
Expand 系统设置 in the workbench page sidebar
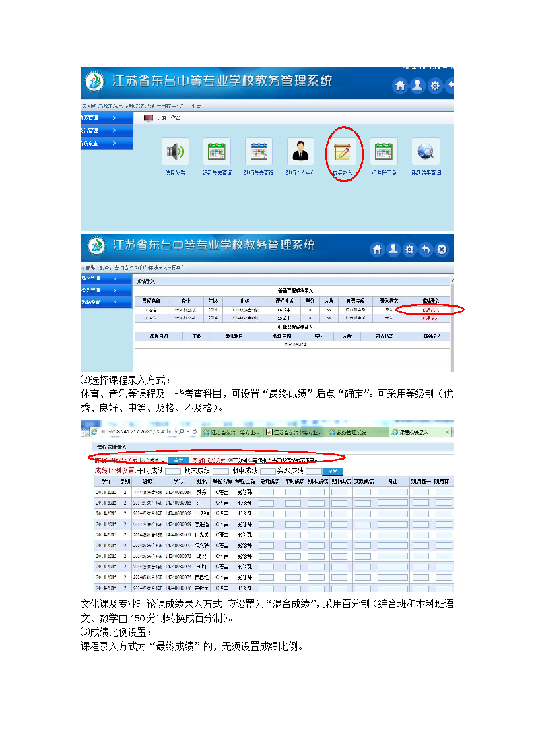click(106, 144)
